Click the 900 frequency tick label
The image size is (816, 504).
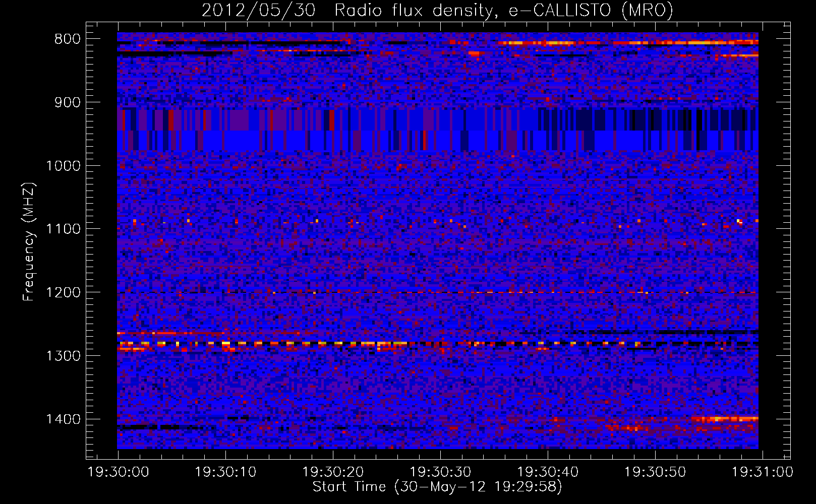click(x=68, y=102)
